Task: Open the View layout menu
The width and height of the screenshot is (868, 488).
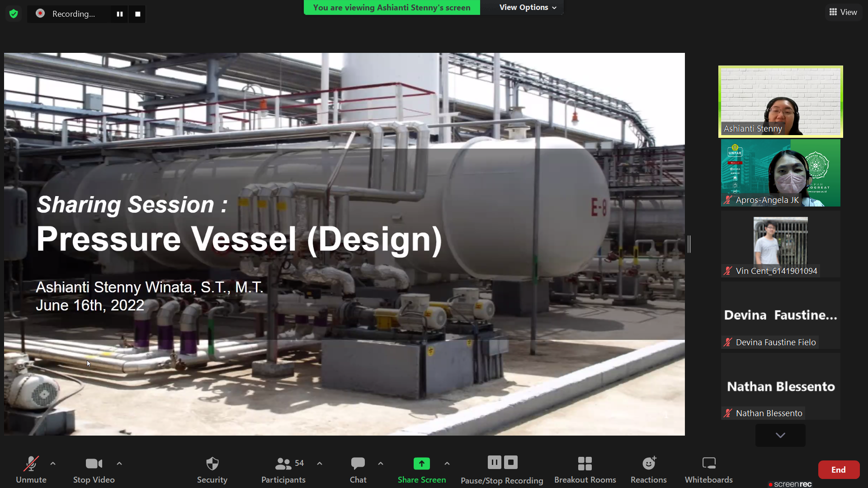Action: (843, 12)
